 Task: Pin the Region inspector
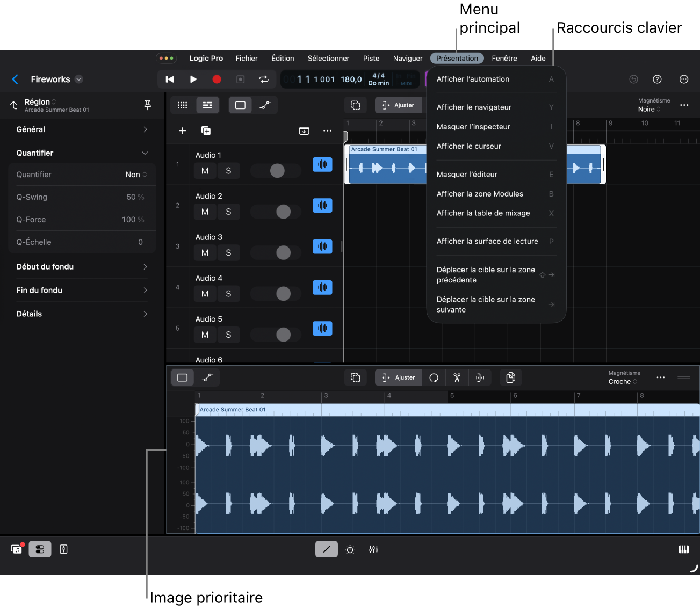148,105
